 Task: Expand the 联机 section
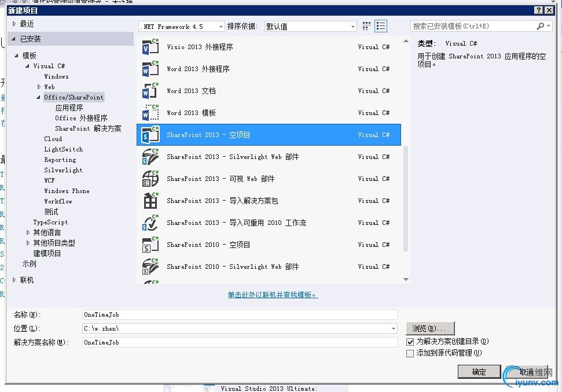(14, 280)
